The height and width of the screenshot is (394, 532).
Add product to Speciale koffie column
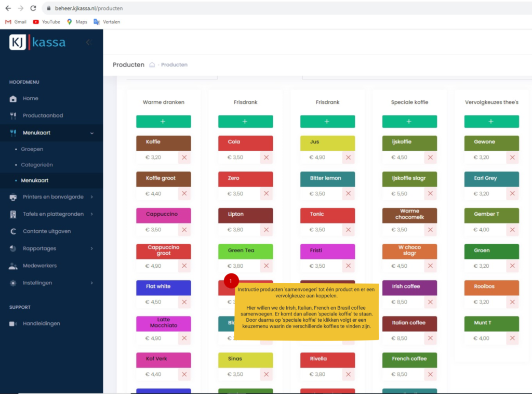(409, 122)
